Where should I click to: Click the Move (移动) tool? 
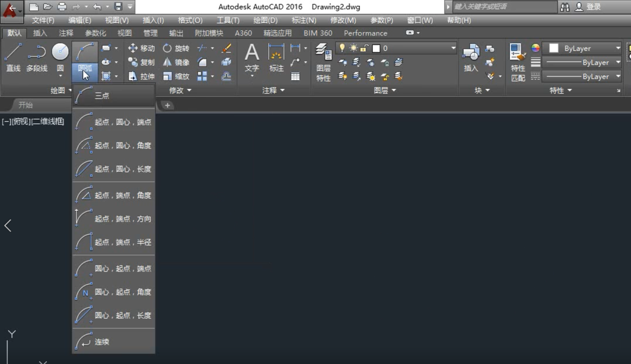(x=141, y=48)
